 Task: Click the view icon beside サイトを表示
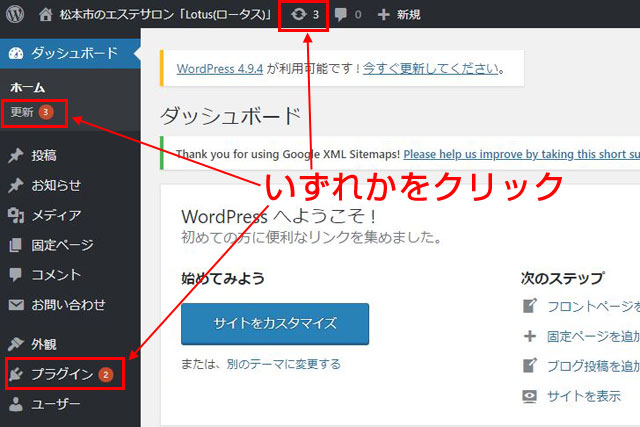(x=530, y=396)
